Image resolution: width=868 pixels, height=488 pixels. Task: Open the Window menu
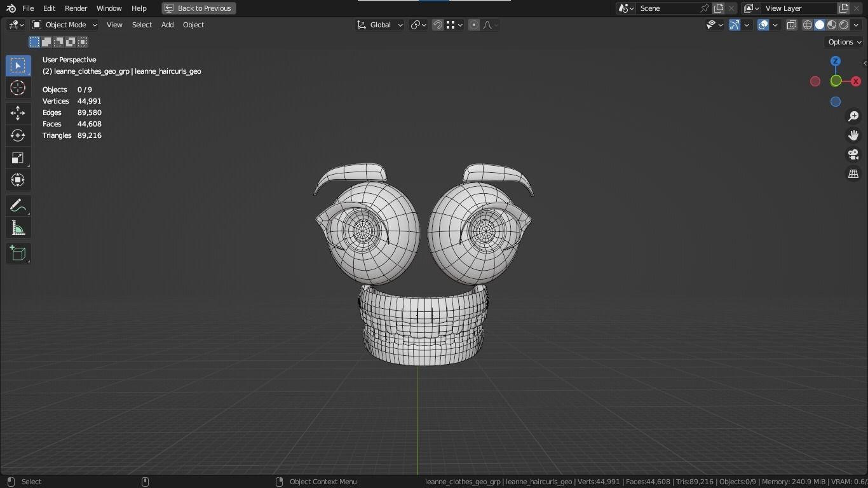click(109, 8)
